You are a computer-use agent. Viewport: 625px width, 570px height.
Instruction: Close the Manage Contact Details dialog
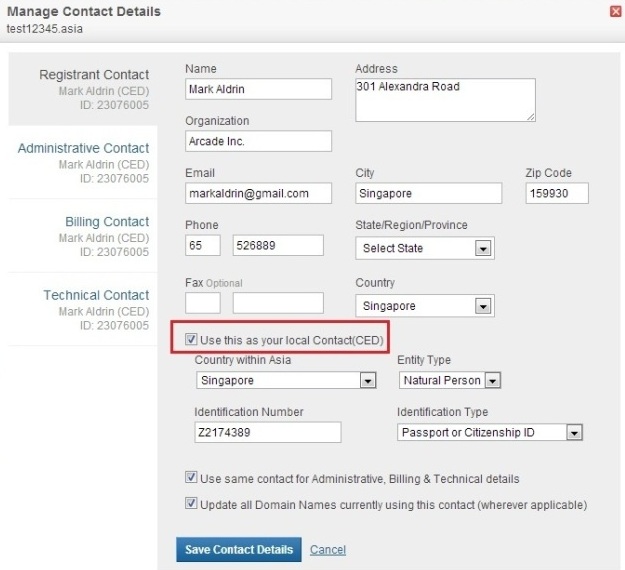[x=615, y=12]
